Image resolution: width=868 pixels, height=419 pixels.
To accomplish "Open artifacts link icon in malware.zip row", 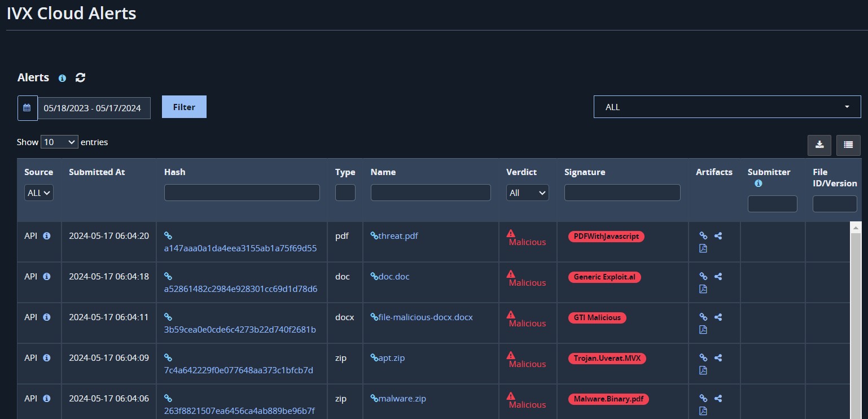I will (703, 399).
